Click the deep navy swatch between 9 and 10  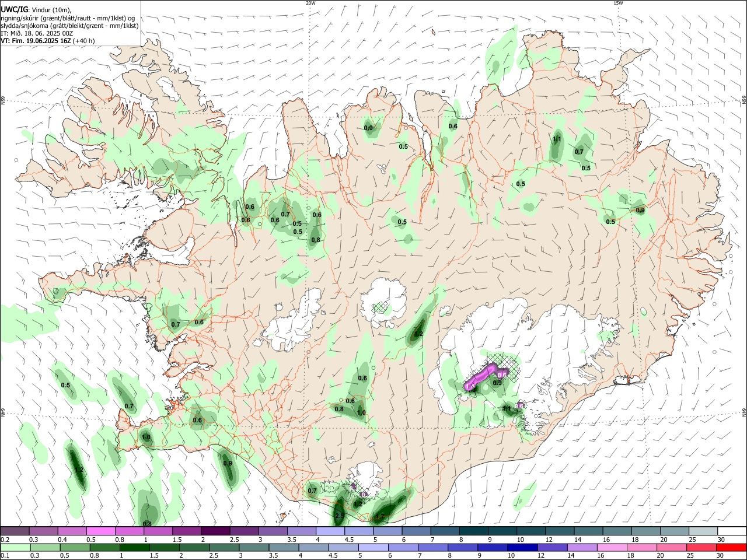522,547
